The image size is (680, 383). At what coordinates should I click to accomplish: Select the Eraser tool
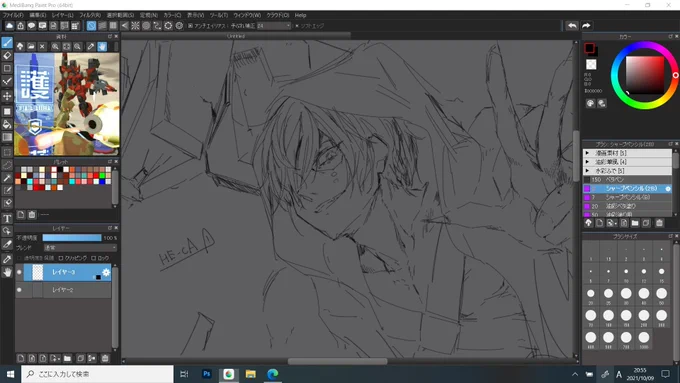point(7,56)
